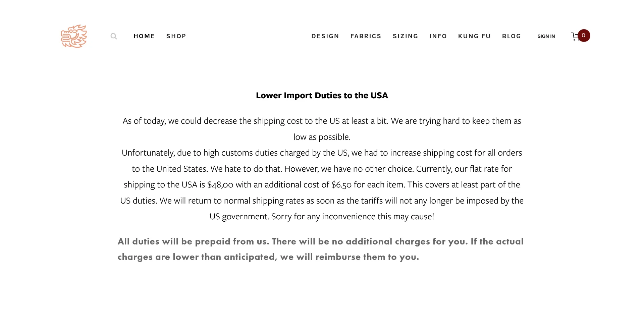
Task: Visit the KUNG FU page
Action: coord(474,36)
